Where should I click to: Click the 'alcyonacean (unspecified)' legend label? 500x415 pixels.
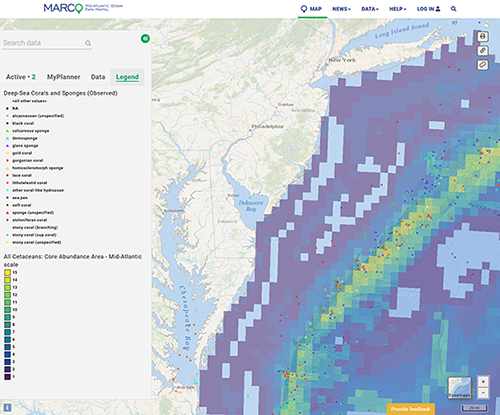tap(38, 116)
